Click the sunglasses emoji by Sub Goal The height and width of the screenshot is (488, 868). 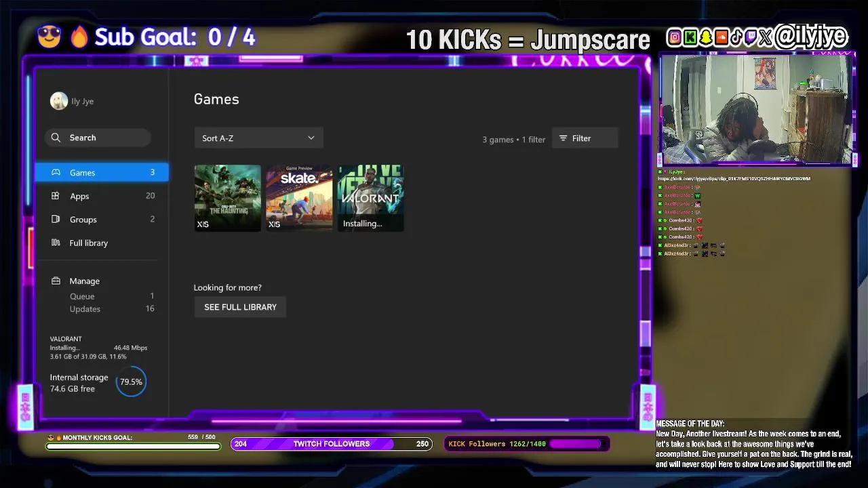pyautogui.click(x=50, y=37)
